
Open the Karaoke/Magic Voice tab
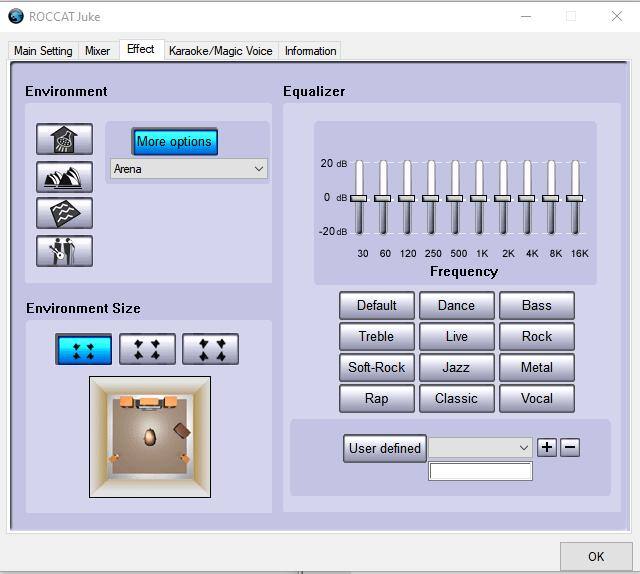point(220,51)
